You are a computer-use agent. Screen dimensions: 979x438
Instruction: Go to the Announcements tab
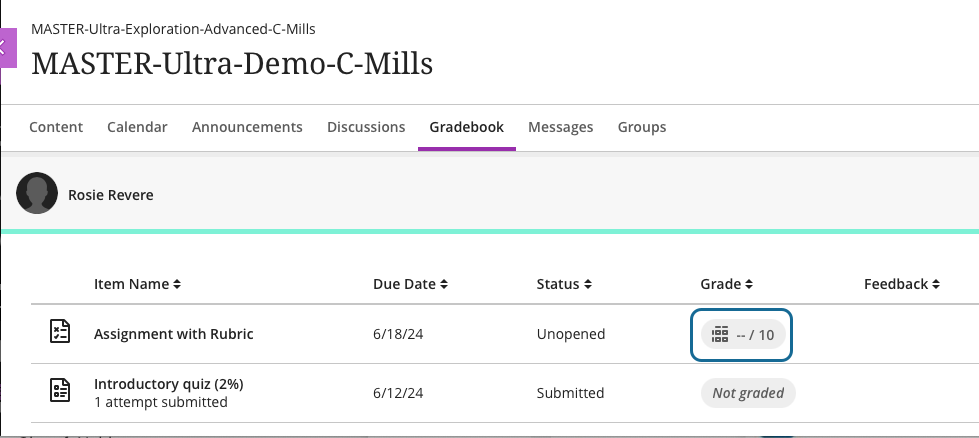247,127
